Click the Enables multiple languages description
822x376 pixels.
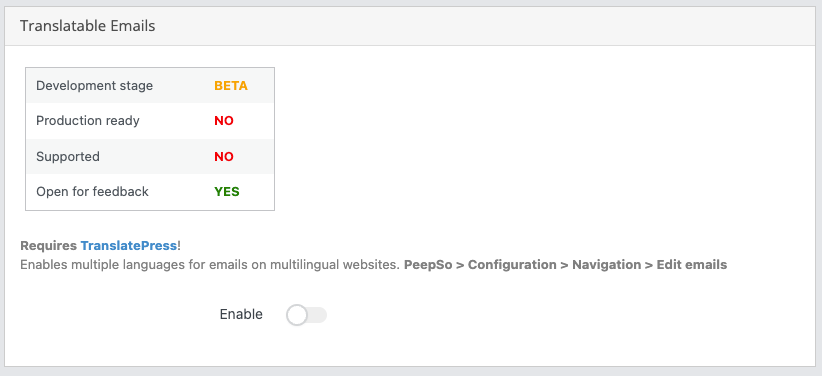click(210, 265)
